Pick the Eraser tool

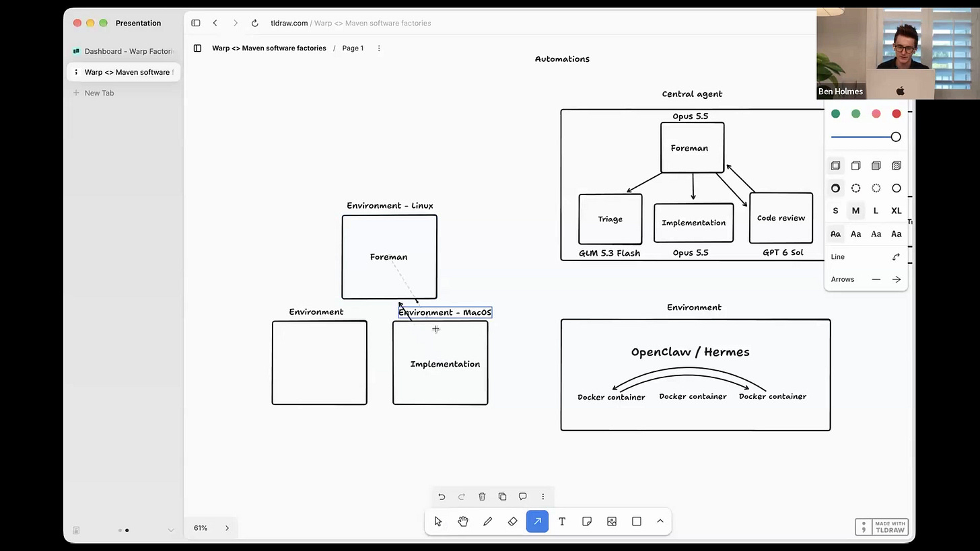pyautogui.click(x=513, y=521)
